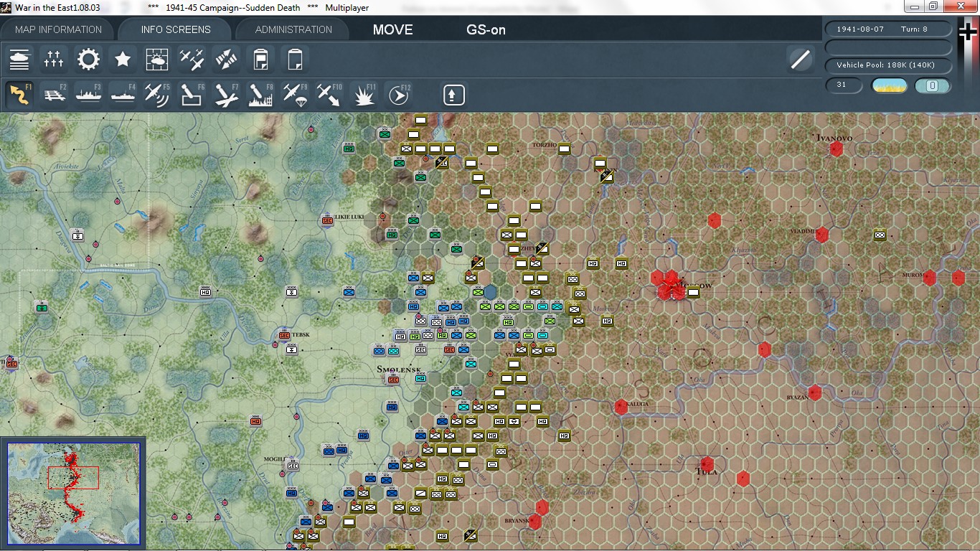The height and width of the screenshot is (551, 980).
Task: Select the F4 amphibious ship icon
Action: [123, 95]
